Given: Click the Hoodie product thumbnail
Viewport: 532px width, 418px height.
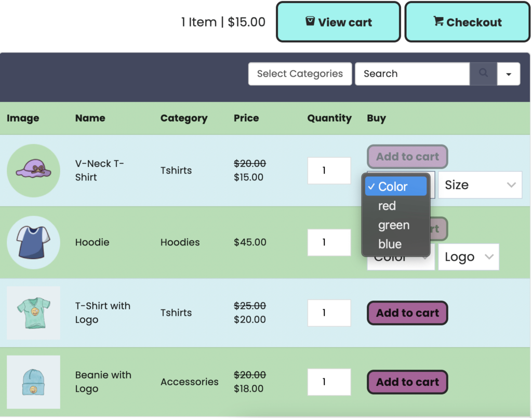Looking at the screenshot, I should 33,242.
